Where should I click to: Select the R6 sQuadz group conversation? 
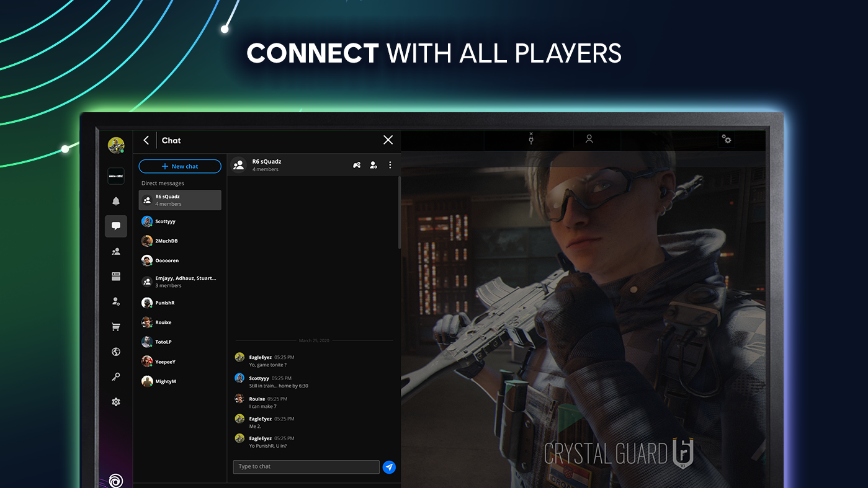point(179,200)
